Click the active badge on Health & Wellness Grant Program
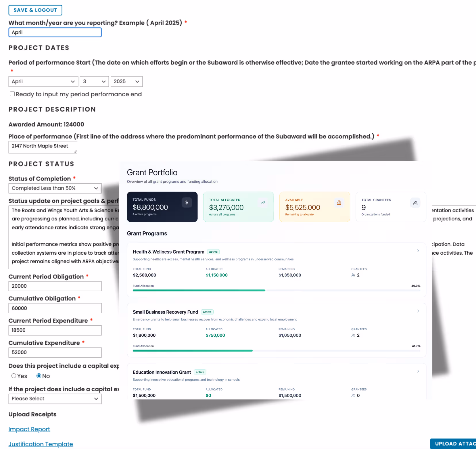The image size is (476, 449). coord(213,252)
